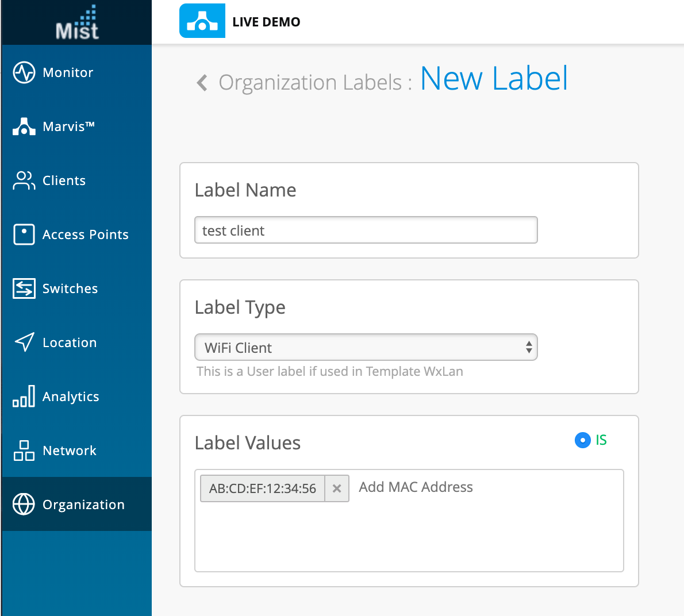Remove the AB:CD:EF:12:34:56 MAC tag
The height and width of the screenshot is (616, 684).
337,488
